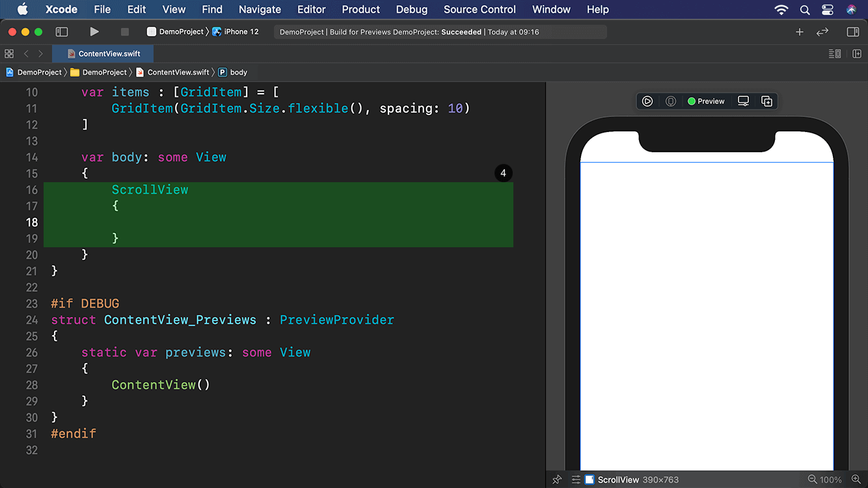Image resolution: width=868 pixels, height=488 pixels.
Task: Open the Navigate menu
Action: (x=260, y=9)
